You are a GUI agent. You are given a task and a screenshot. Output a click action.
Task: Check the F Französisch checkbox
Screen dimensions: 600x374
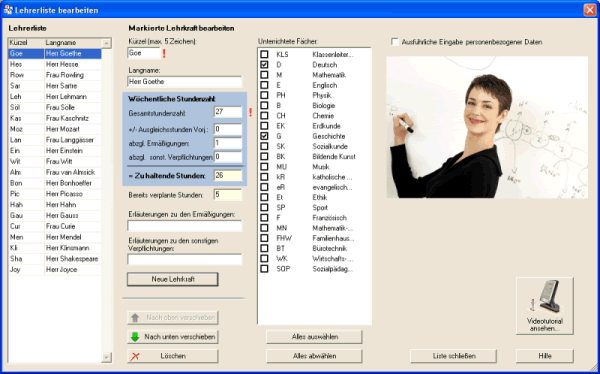click(x=264, y=218)
